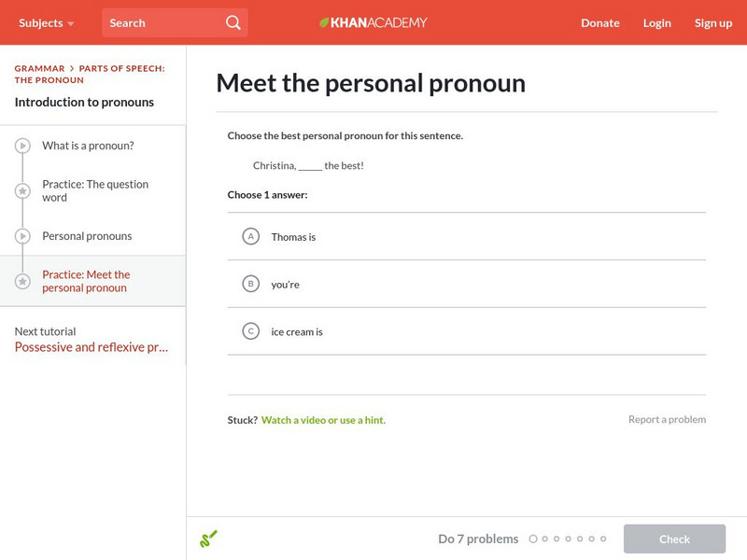747x560 pixels.
Task: Select answer B 'you're'
Action: pos(248,284)
